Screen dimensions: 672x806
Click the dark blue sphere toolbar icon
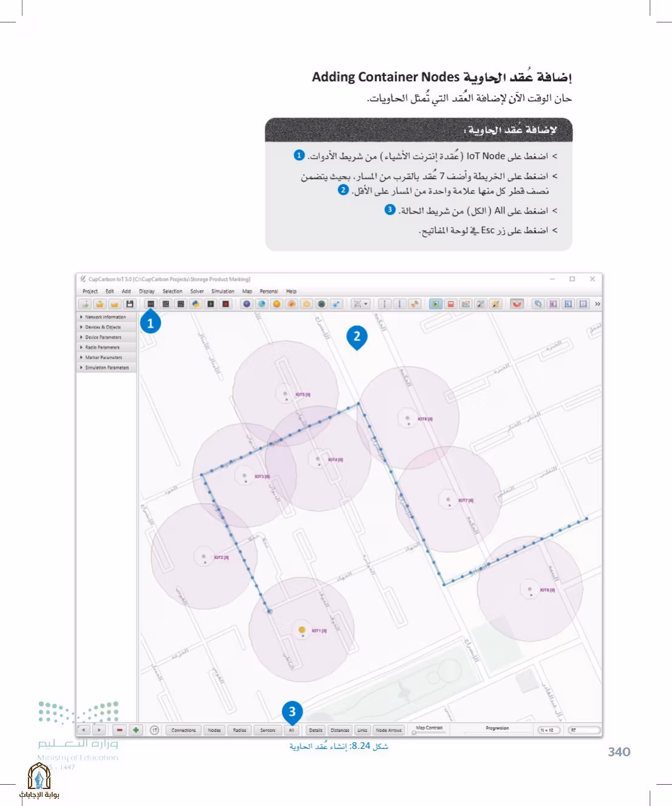[x=246, y=304]
